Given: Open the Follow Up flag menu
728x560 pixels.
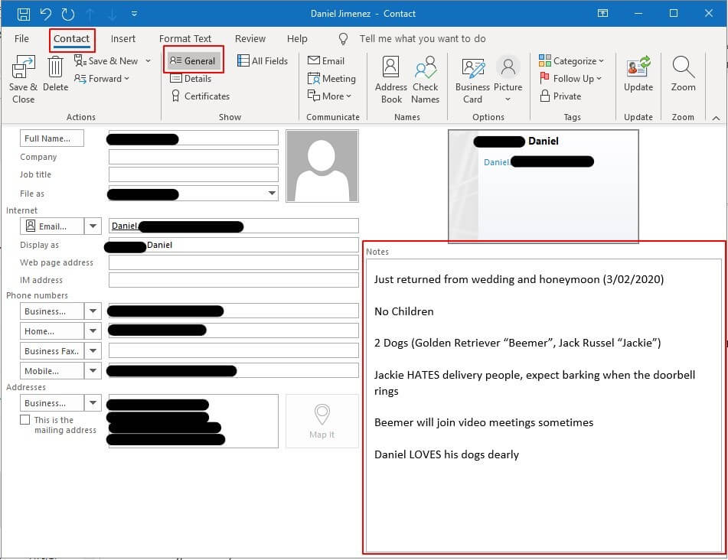Looking at the screenshot, I should pyautogui.click(x=570, y=78).
